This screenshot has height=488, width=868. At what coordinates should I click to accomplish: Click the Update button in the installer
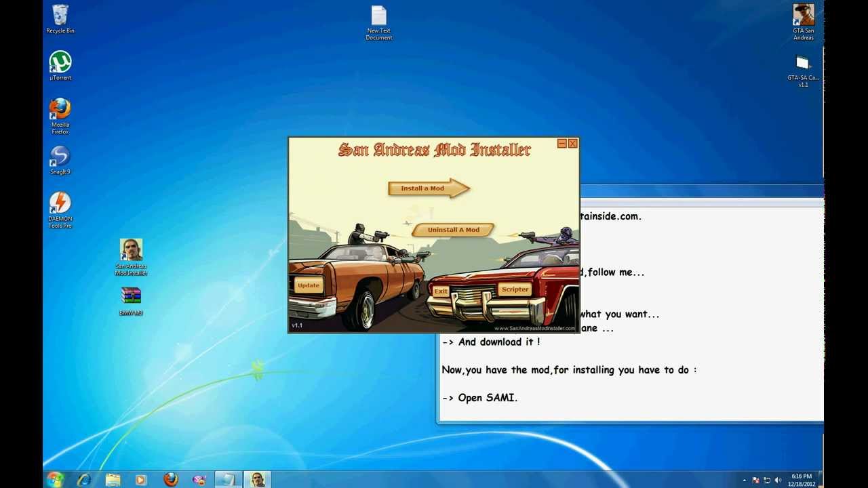tap(309, 285)
